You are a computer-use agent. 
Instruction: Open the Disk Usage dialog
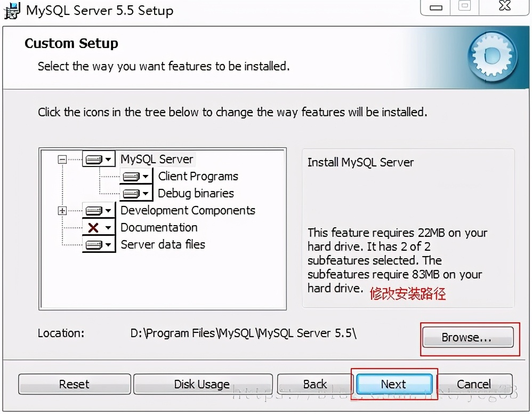pyautogui.click(x=202, y=384)
